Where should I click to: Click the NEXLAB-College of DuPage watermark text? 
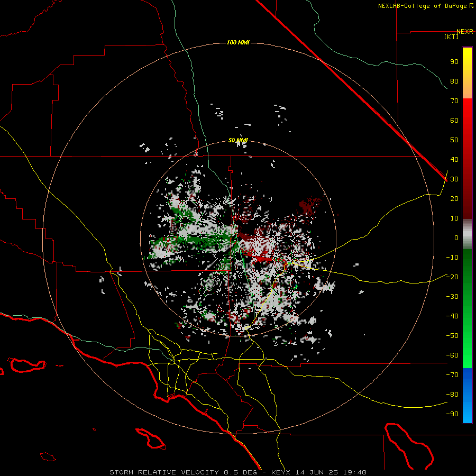pyautogui.click(x=426, y=6)
